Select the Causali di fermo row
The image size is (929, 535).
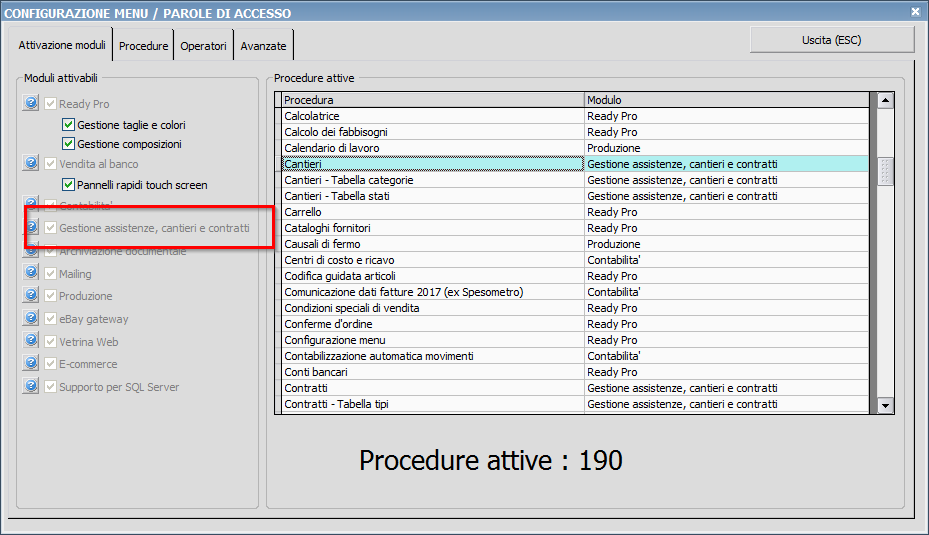[575, 244]
